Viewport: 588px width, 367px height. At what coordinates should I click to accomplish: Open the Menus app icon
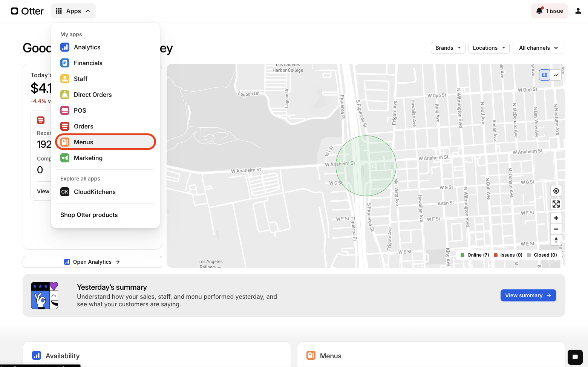click(x=65, y=142)
